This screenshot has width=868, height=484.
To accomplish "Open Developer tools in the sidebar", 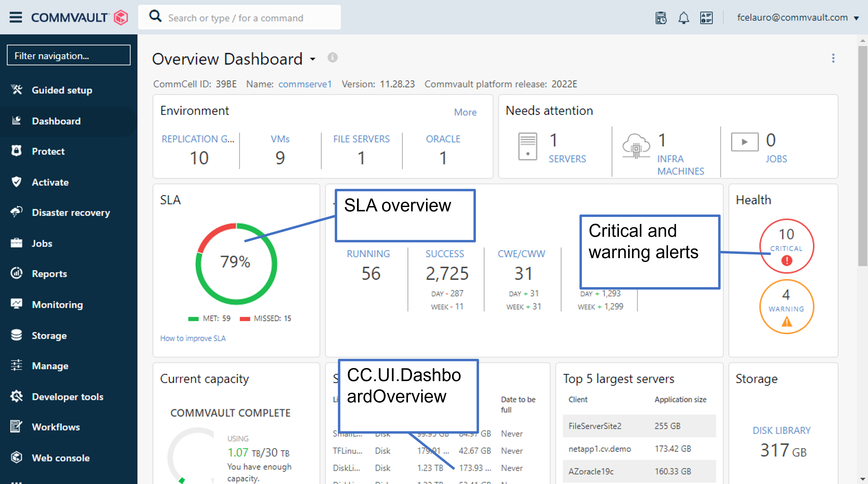I will (x=67, y=397).
